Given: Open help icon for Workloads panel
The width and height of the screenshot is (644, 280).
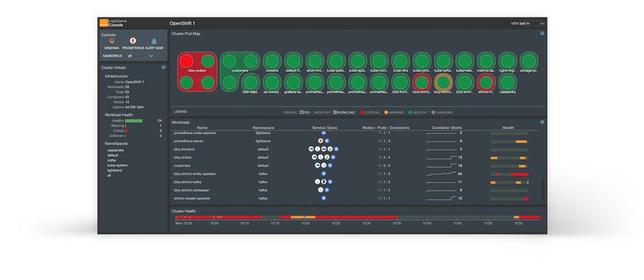Looking at the screenshot, I should 542,122.
